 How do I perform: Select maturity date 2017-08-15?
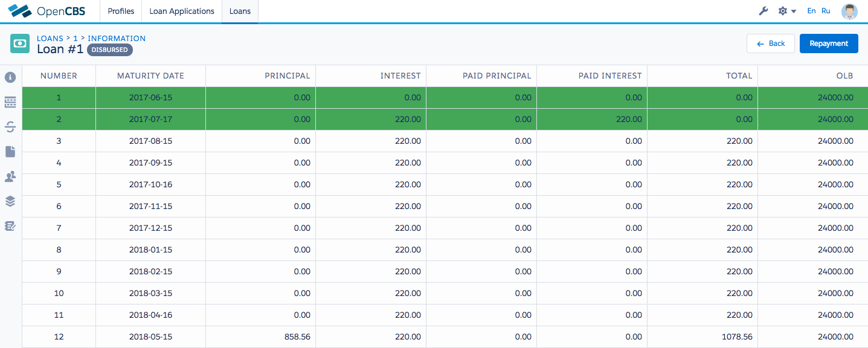click(150, 141)
